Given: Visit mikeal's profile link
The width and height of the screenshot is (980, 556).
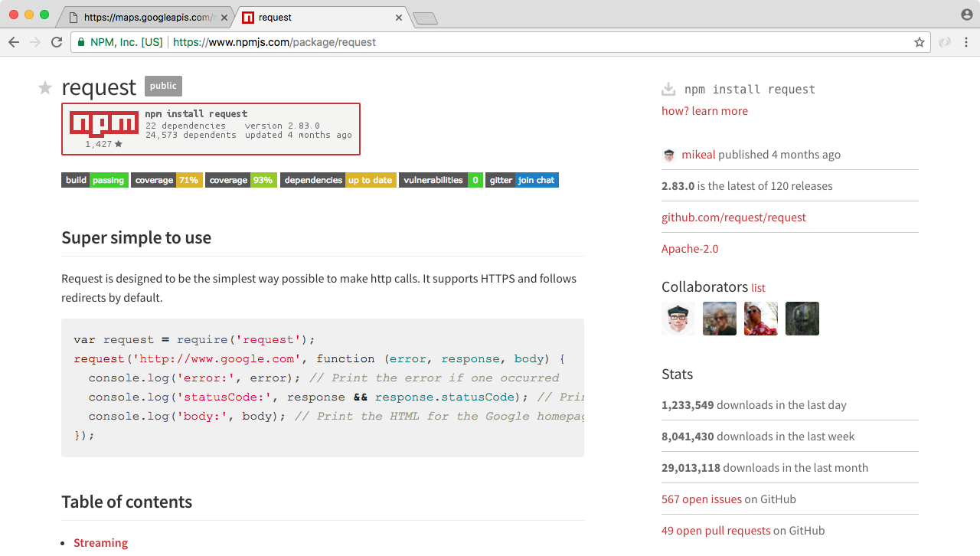Looking at the screenshot, I should (698, 155).
